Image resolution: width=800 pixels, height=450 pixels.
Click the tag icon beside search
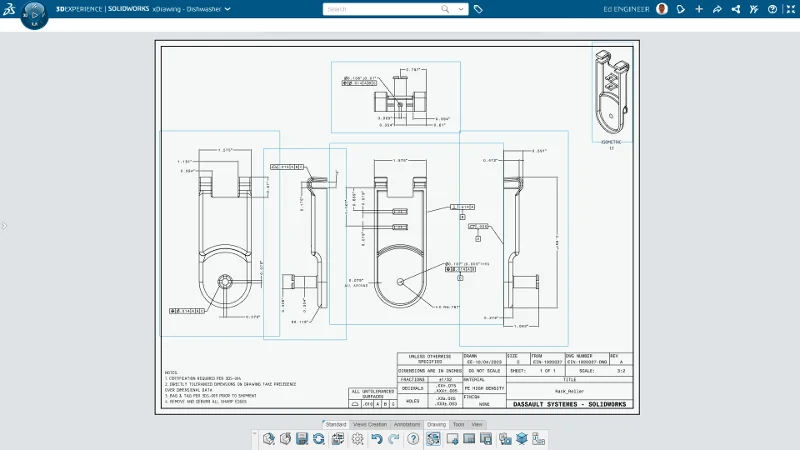click(478, 9)
